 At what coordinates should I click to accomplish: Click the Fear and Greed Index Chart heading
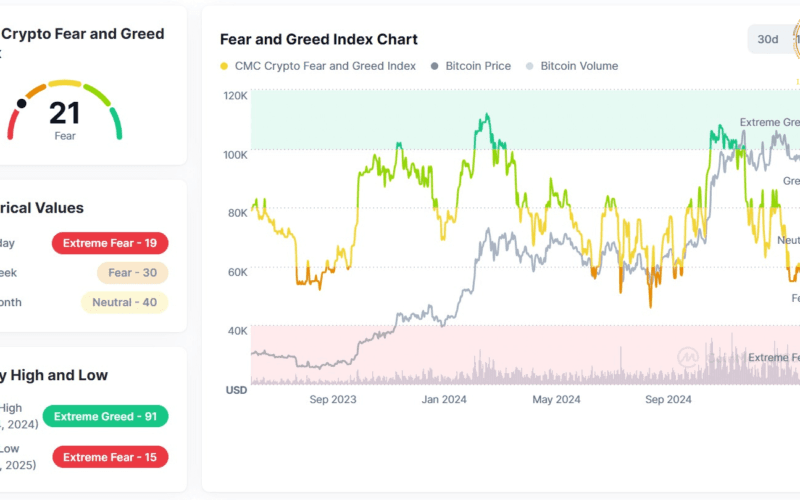pyautogui.click(x=318, y=39)
